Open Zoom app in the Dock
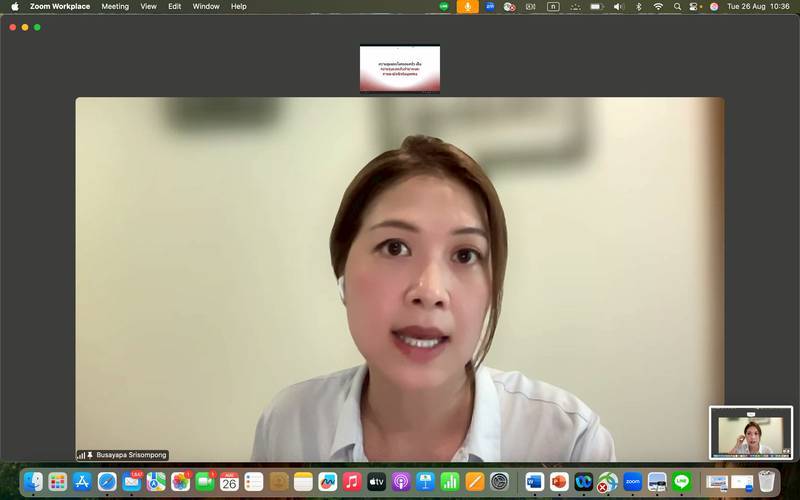Screen dimensions: 800x500 [x=632, y=482]
